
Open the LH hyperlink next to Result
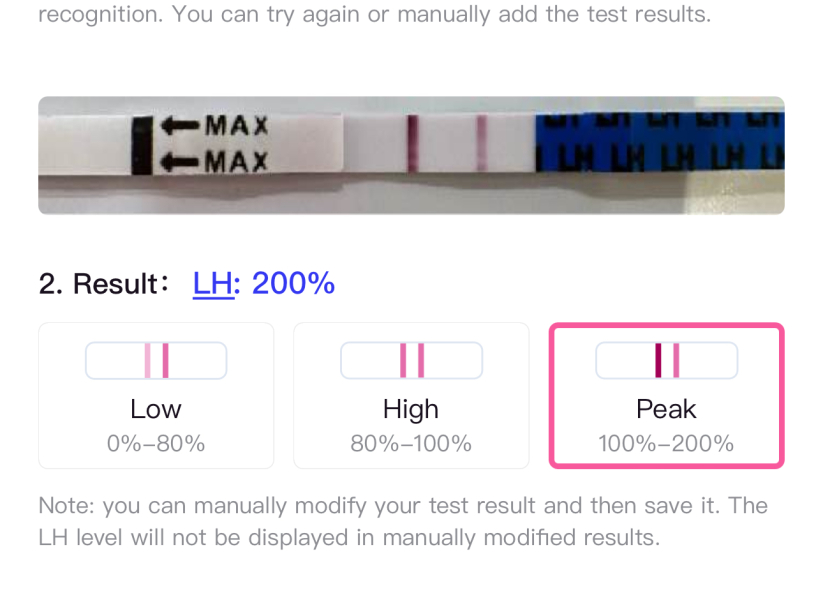point(212,284)
